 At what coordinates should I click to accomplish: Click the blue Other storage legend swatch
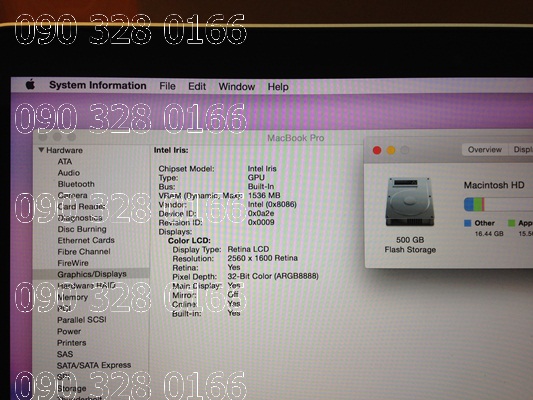click(x=468, y=223)
